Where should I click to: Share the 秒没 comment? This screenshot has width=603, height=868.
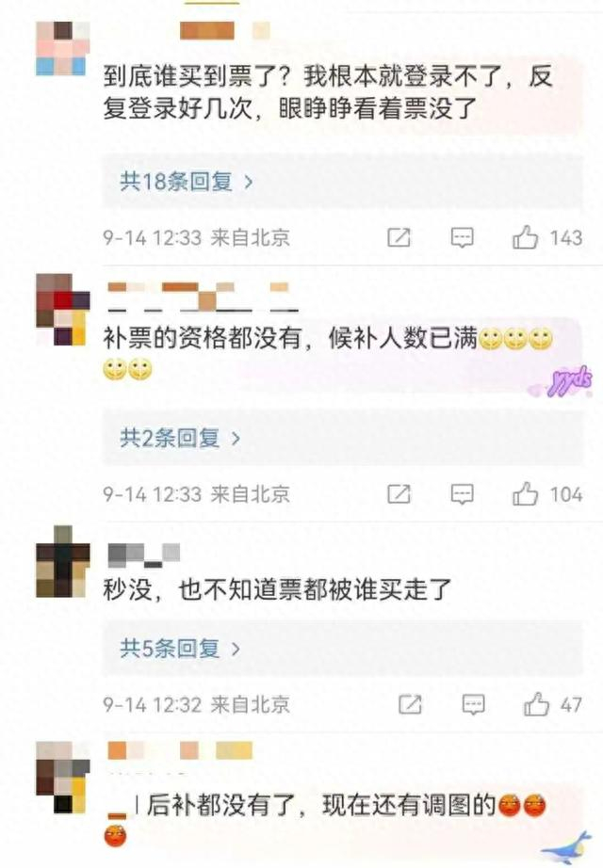[410, 704]
